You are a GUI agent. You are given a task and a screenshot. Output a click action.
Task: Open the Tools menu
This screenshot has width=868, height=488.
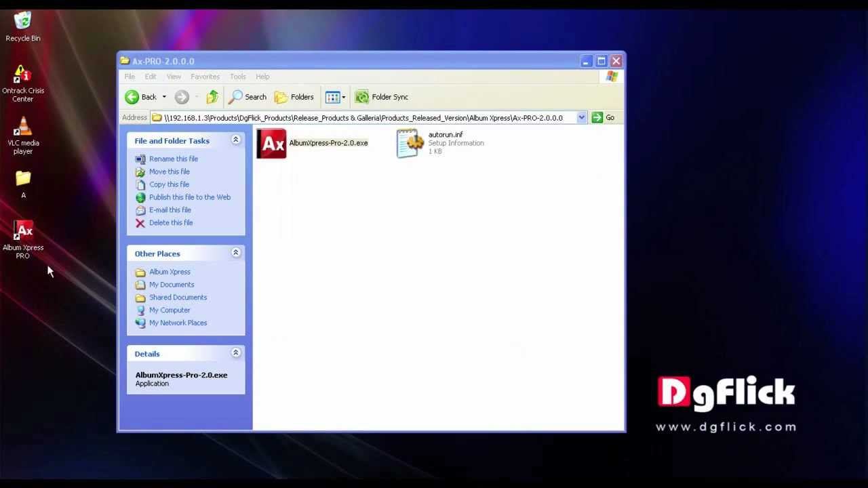click(x=237, y=77)
